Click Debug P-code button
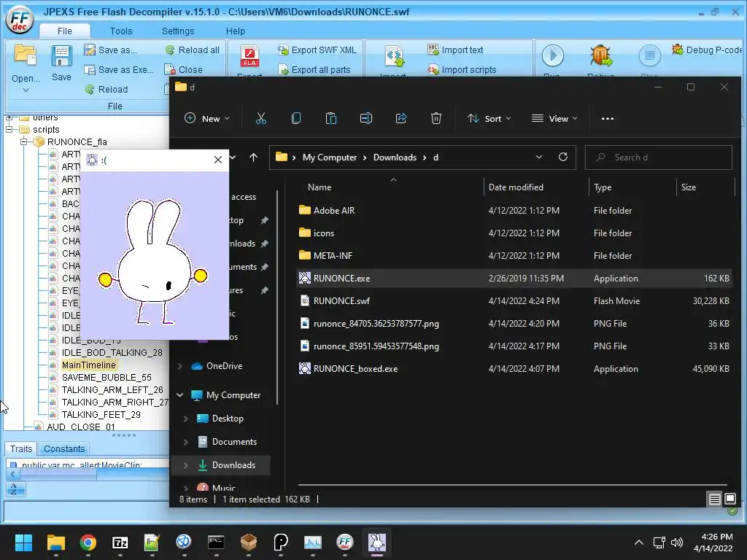Screen dimensions: 747x560 point(707,50)
